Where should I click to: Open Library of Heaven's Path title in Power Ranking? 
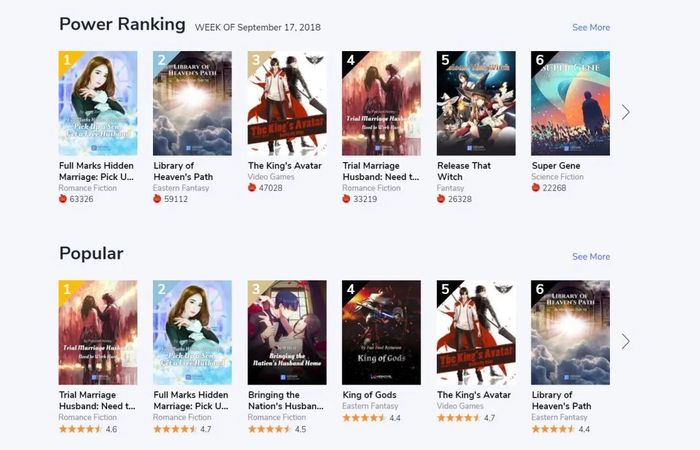(183, 171)
